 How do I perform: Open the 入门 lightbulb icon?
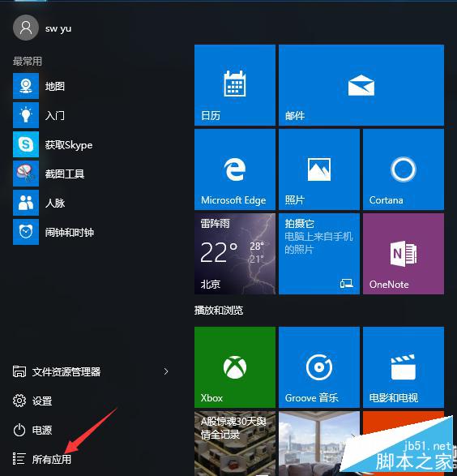[x=26, y=115]
